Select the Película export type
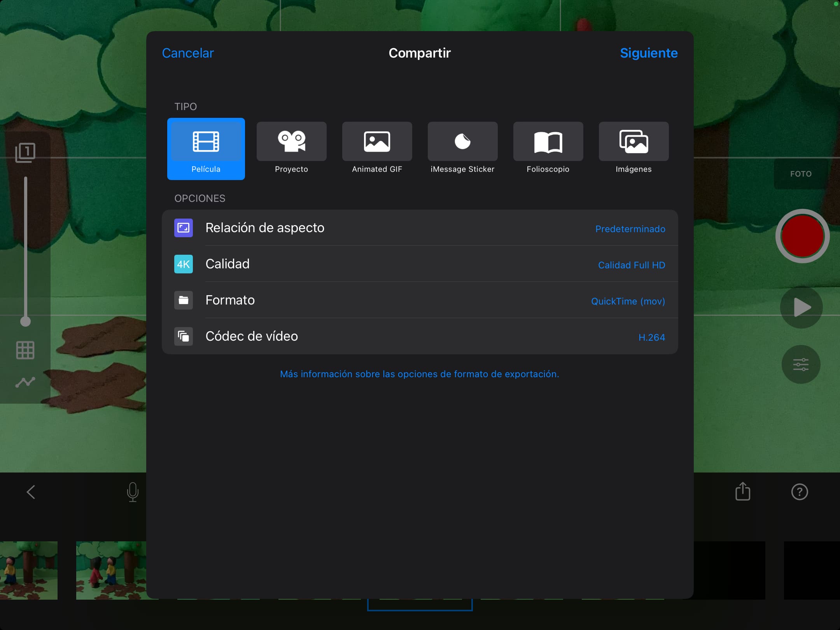 pyautogui.click(x=206, y=149)
